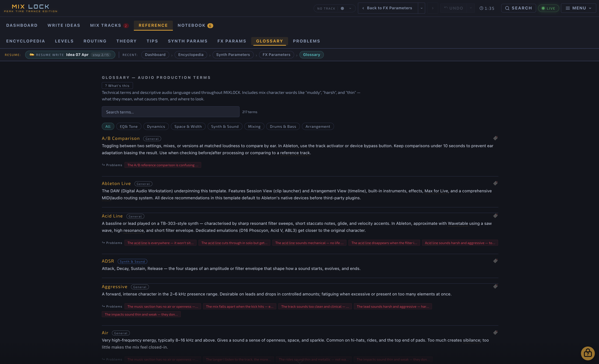Open problem "The track sounds too clean and clinical"
Viewport: 599px width, 364px height.
click(x=315, y=306)
